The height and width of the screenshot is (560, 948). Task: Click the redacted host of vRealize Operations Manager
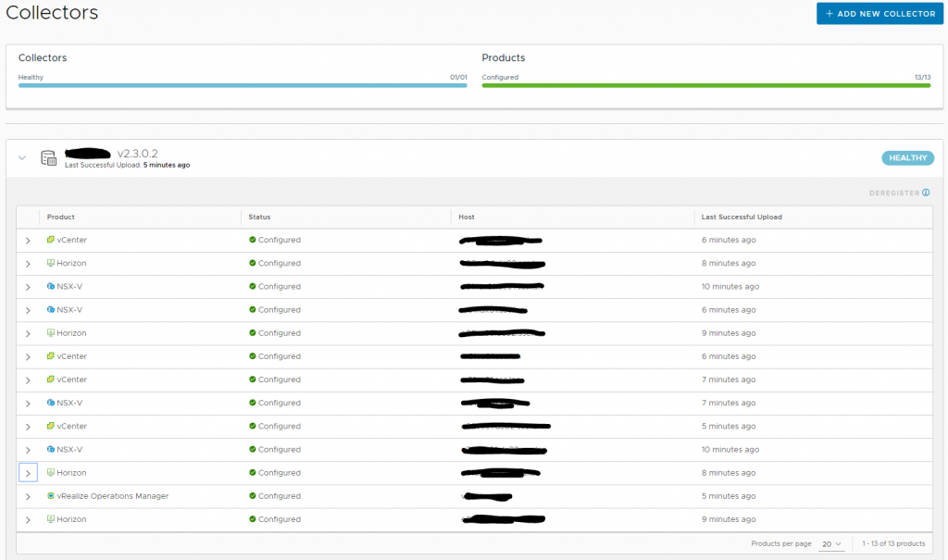pos(487,496)
